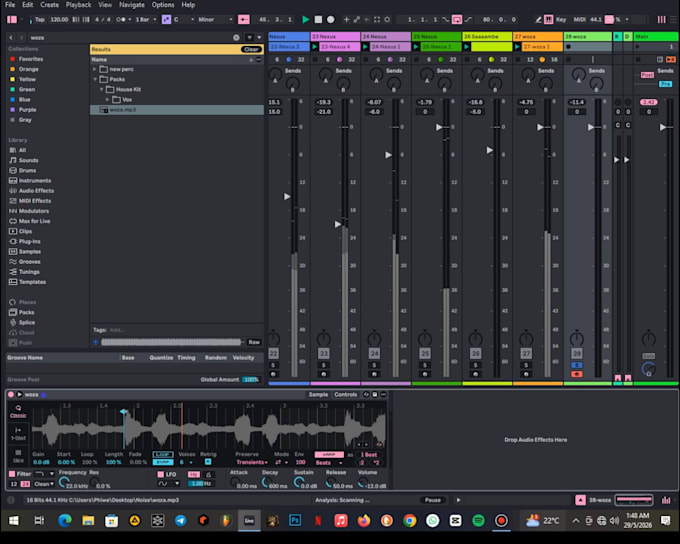This screenshot has width=680, height=544.
Task: Select the woza.mp3 file in results
Action: pyautogui.click(x=177, y=110)
